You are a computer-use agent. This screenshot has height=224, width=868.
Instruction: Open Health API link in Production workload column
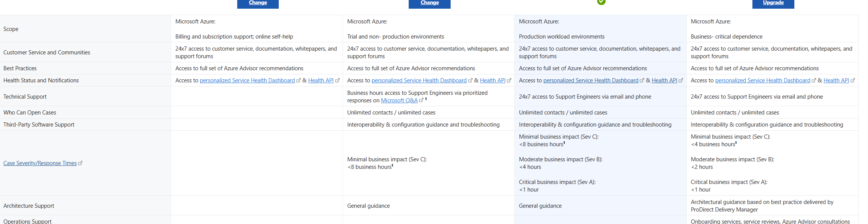point(664,80)
